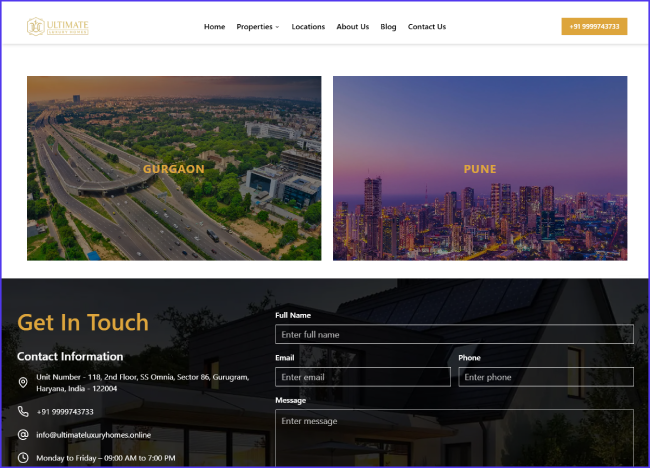
Task: Click the Monday to Friday hours text
Action: click(106, 458)
